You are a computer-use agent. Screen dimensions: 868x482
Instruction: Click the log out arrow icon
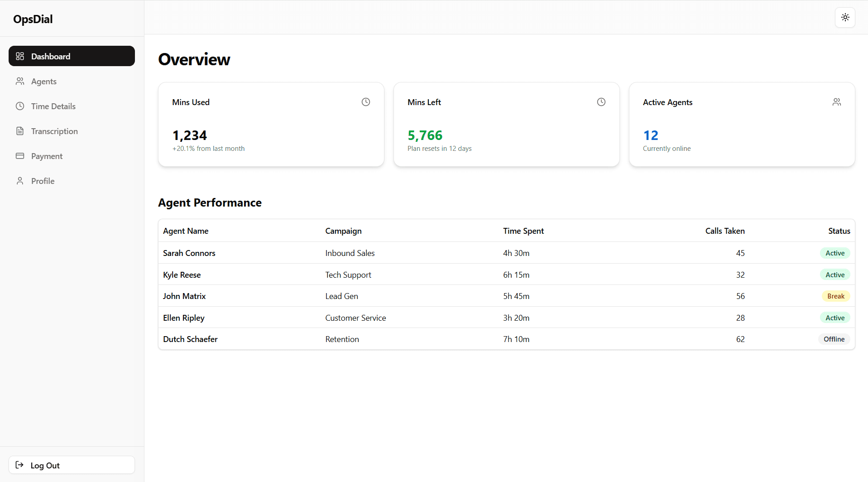19,465
